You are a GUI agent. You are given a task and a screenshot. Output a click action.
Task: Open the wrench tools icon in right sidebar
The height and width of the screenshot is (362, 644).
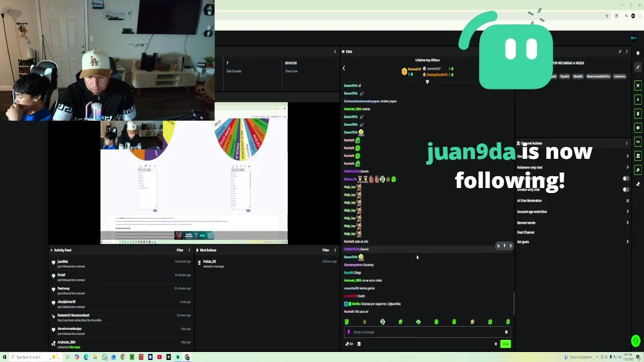(638, 170)
